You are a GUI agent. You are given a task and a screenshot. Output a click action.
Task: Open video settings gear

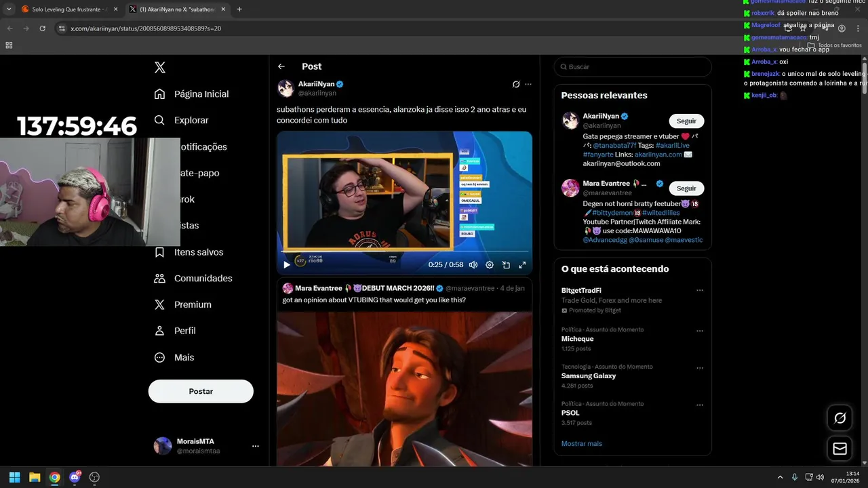point(490,265)
